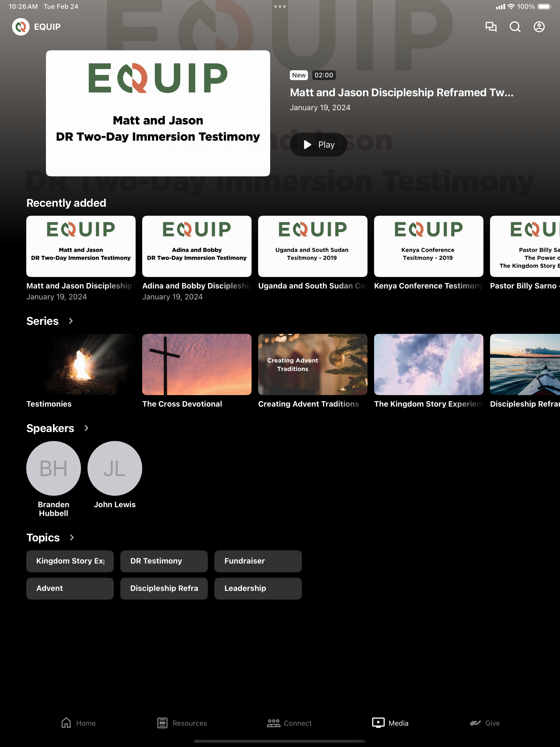The image size is (560, 747).
Task: Open the featured Matt and Jason hero thumbnail
Action: pos(158,113)
